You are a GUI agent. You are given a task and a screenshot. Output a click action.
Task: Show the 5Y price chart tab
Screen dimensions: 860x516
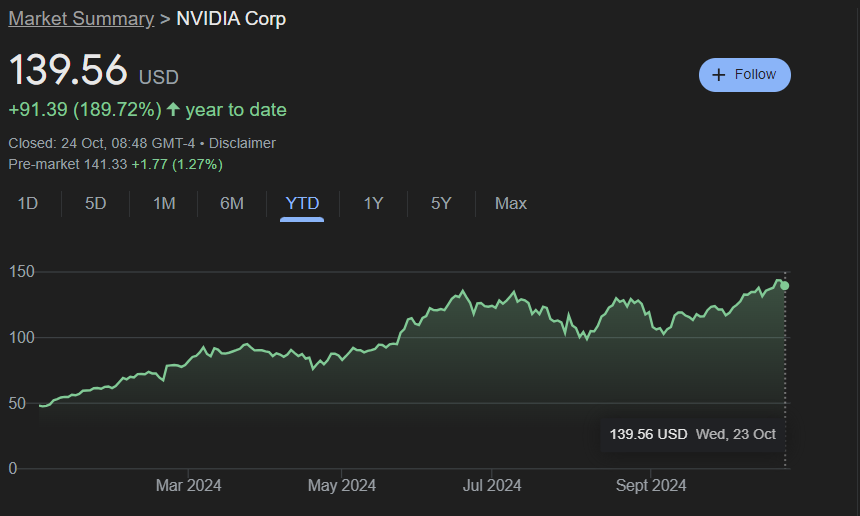441,203
